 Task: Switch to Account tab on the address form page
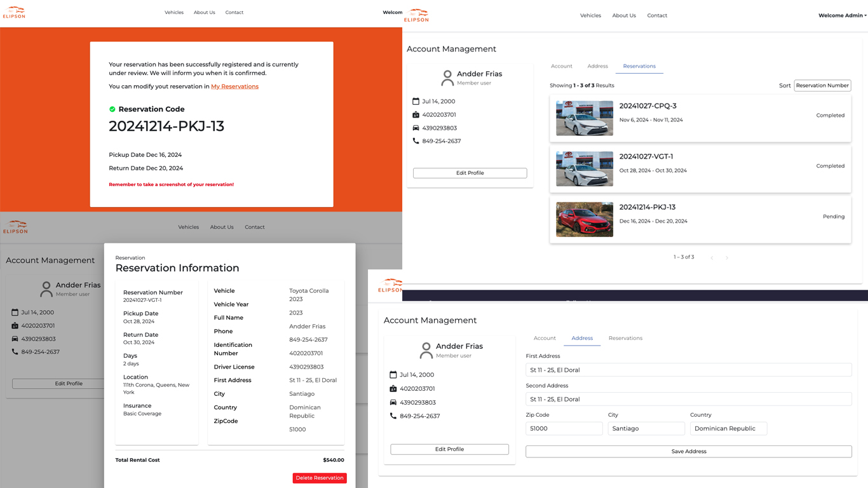pos(545,338)
